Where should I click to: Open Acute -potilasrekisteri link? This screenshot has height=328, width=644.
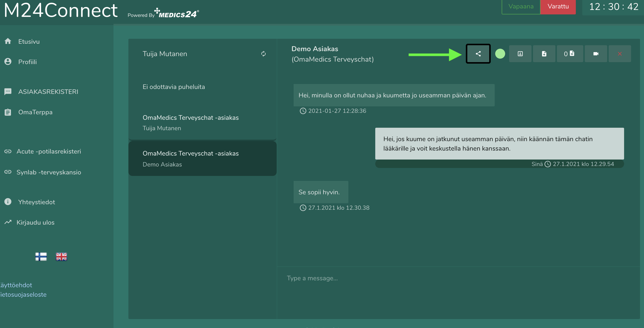(49, 151)
